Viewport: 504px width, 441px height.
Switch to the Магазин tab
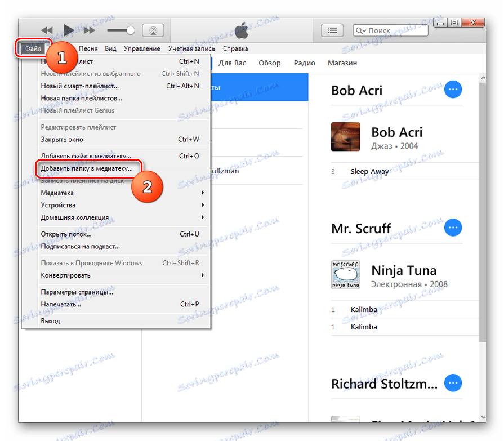click(342, 63)
